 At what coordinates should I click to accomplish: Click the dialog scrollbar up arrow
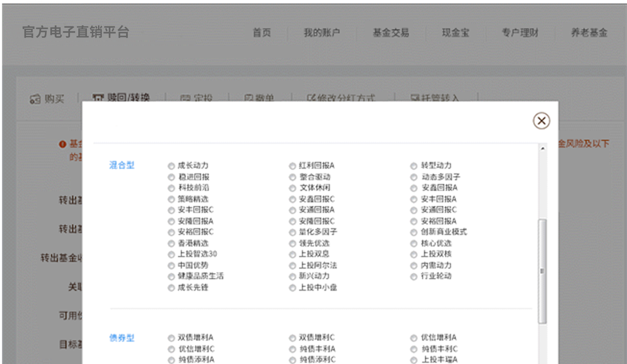click(542, 149)
